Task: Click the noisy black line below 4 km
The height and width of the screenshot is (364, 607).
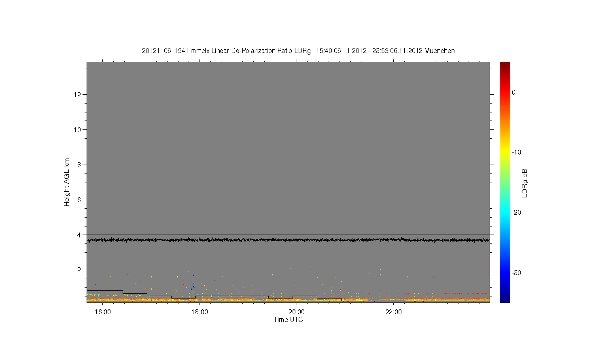Action: point(288,240)
